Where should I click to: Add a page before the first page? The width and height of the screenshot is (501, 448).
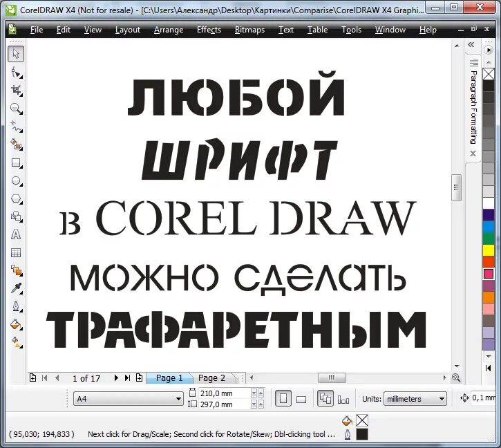tap(32, 377)
